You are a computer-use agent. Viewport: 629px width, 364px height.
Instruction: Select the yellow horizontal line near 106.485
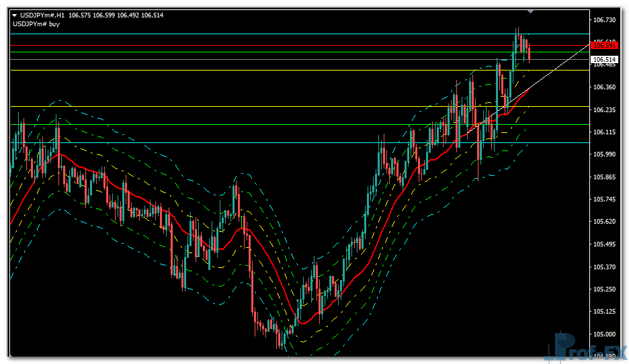click(269, 70)
